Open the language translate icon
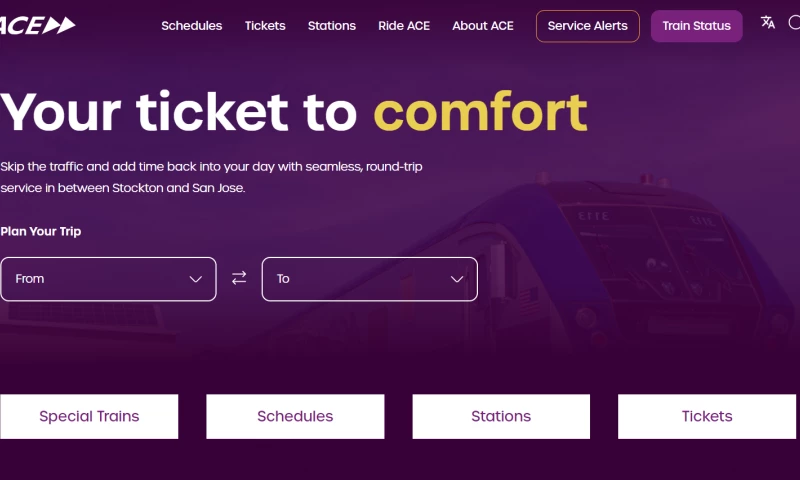The image size is (800, 480). [768, 23]
